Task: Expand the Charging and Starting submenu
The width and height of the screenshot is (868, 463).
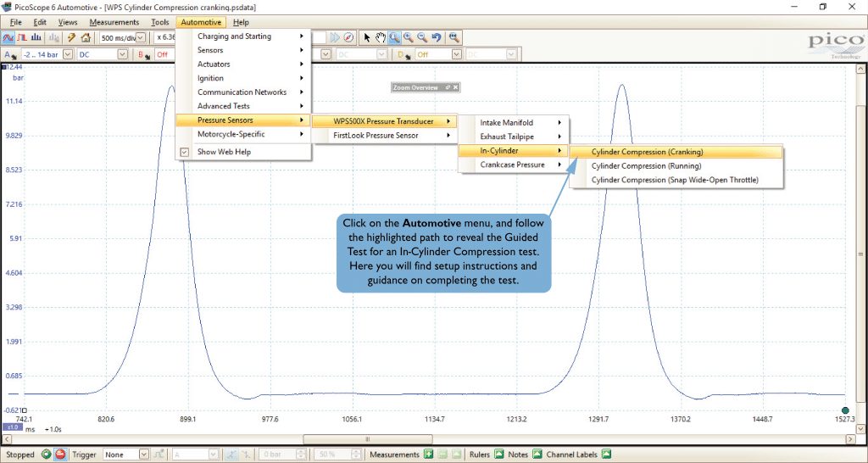Action: pyautogui.click(x=243, y=36)
